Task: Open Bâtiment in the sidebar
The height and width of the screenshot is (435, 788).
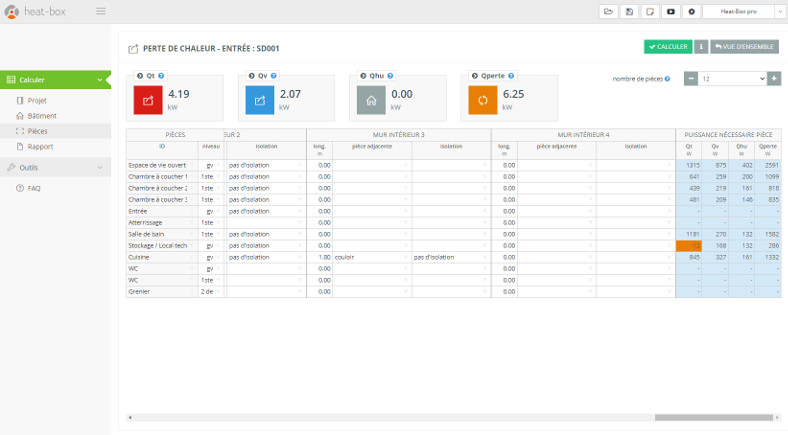Action: [41, 116]
